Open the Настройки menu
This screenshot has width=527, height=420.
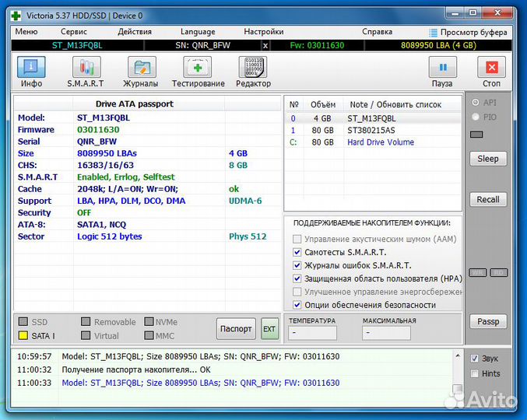coord(263,32)
